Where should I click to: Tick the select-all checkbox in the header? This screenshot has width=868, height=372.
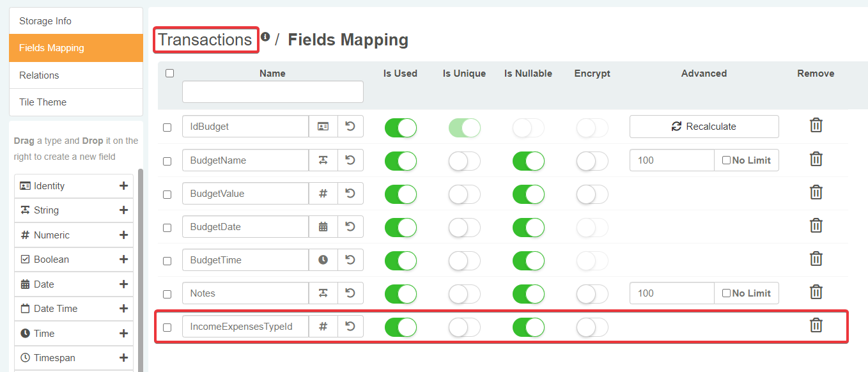(x=169, y=73)
